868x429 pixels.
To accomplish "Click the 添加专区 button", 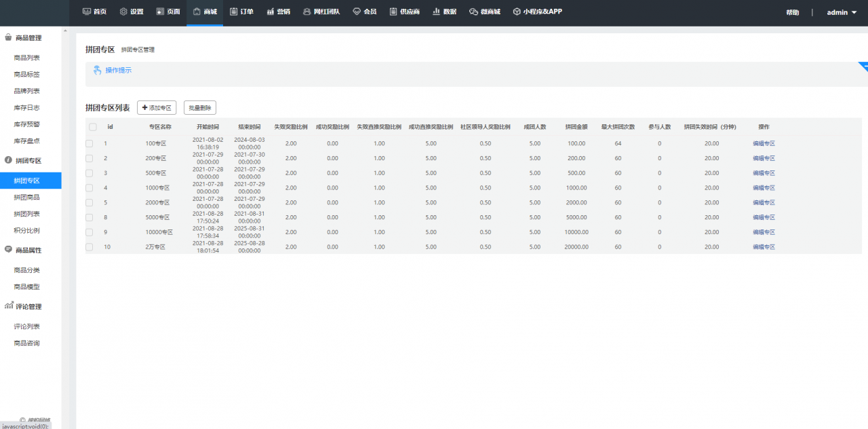I will pyautogui.click(x=157, y=107).
